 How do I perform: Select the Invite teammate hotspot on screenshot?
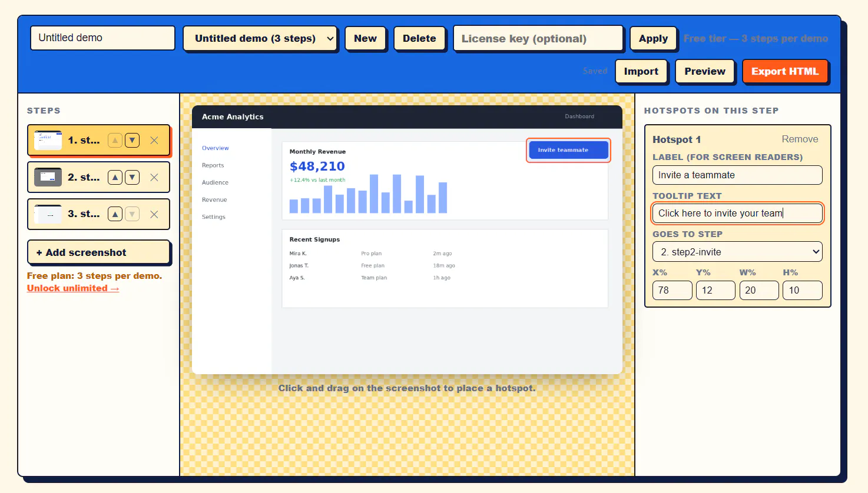coord(568,150)
